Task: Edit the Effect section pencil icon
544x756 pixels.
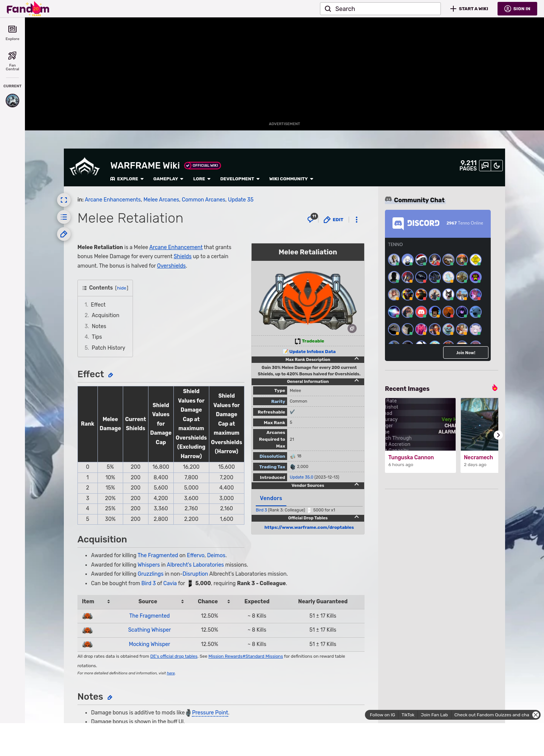Action: (111, 375)
